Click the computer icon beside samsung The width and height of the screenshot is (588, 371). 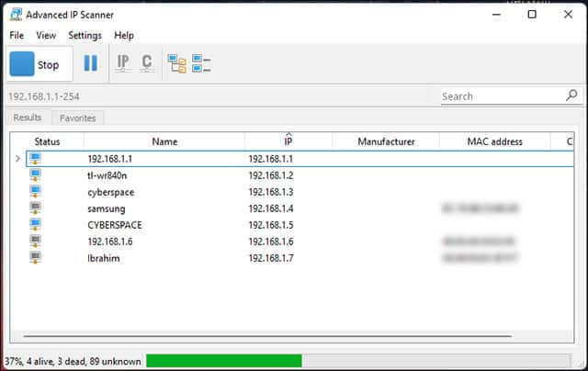[x=36, y=208]
